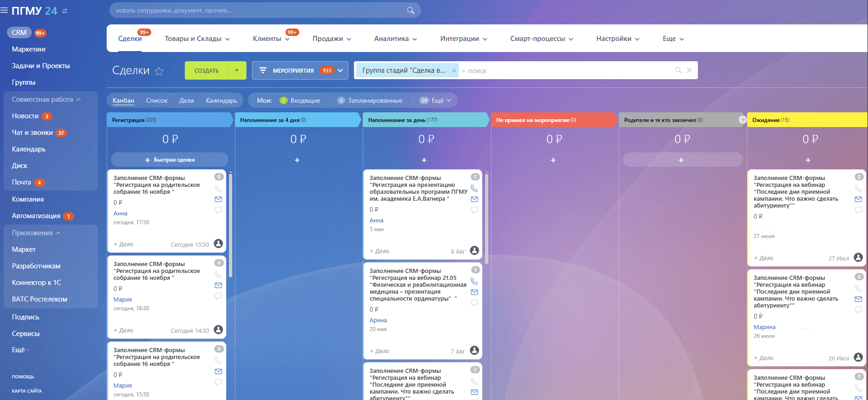Image resolution: width=868 pixels, height=400 pixels.
Task: Click the СОЗДАТЬ button
Action: click(206, 70)
